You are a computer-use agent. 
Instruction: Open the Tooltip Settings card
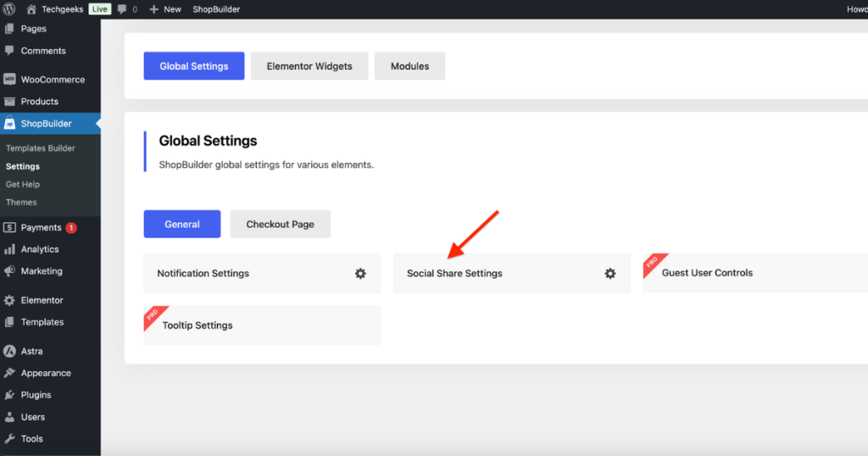click(263, 325)
